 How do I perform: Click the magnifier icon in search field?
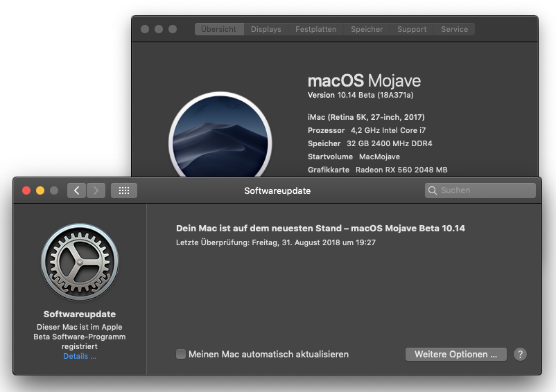click(x=432, y=190)
